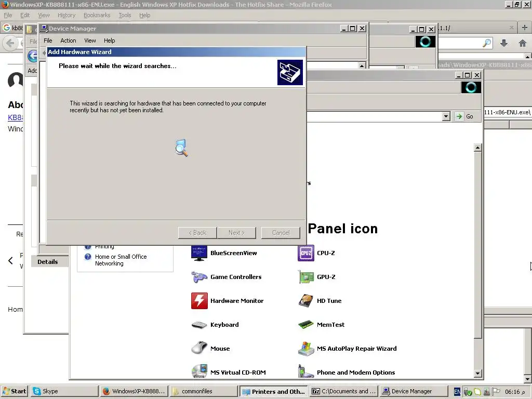The image size is (532, 399).
Task: Switch to WindowsXP-KB888 Firefox taskbar button
Action: (134, 391)
